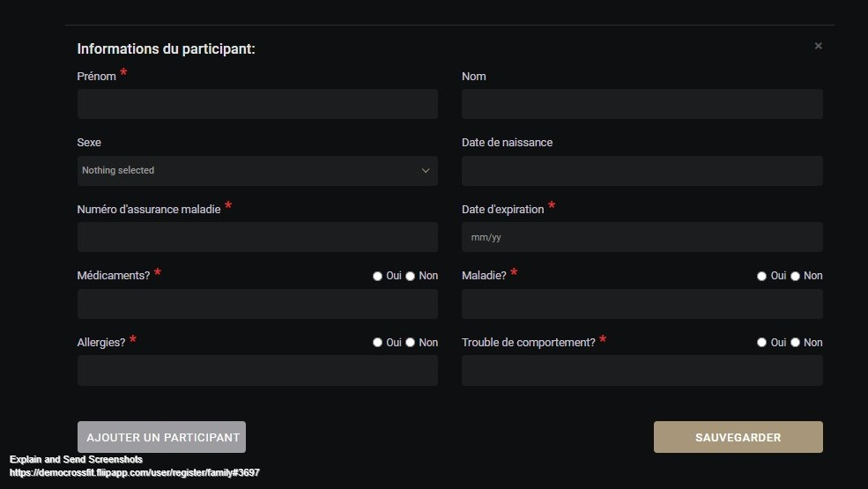Image resolution: width=868 pixels, height=489 pixels.
Task: Choose Non for Maladie
Action: click(795, 276)
